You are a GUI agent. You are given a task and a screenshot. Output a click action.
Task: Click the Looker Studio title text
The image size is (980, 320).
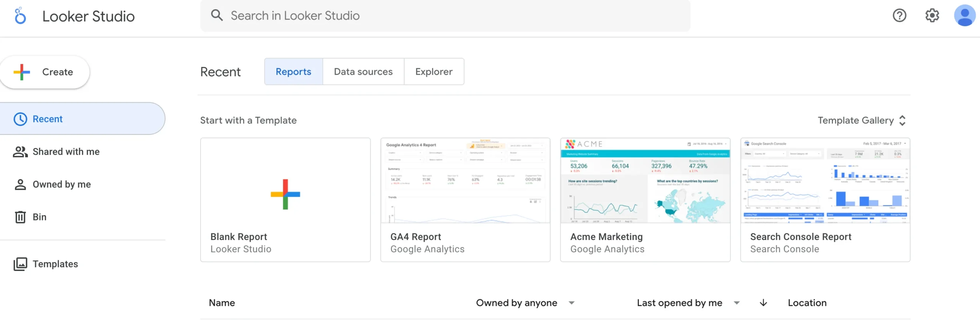pyautogui.click(x=88, y=16)
